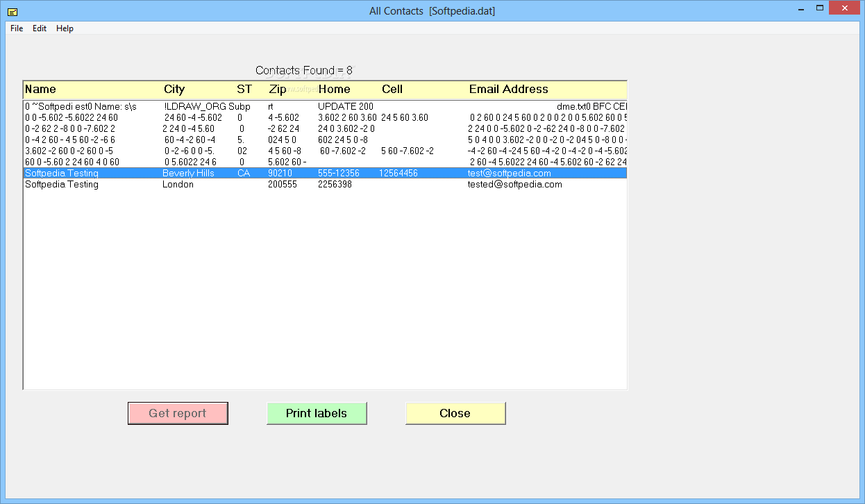Screen dimensions: 865x504
Task: Click the Beverly Hills city cell
Action: pyautogui.click(x=188, y=173)
